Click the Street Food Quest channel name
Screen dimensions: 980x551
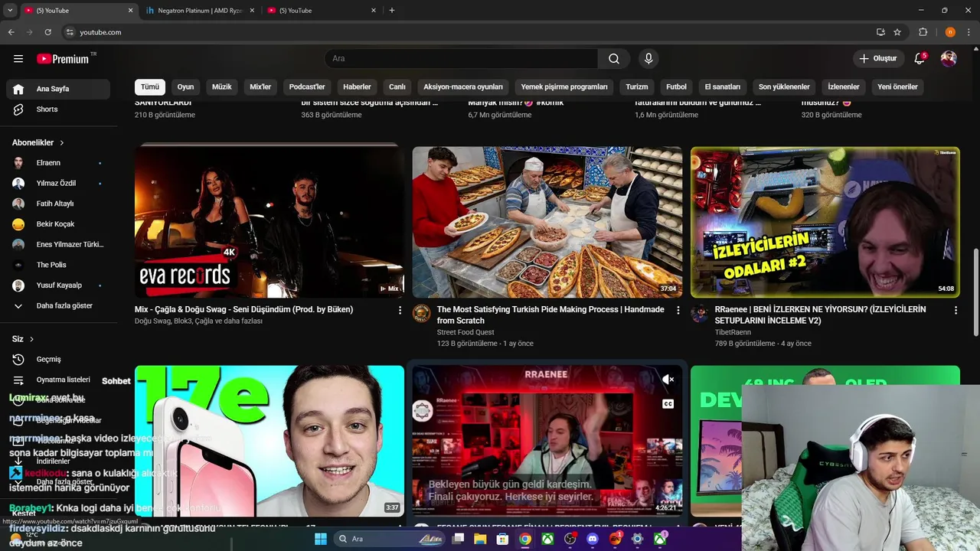[465, 332]
